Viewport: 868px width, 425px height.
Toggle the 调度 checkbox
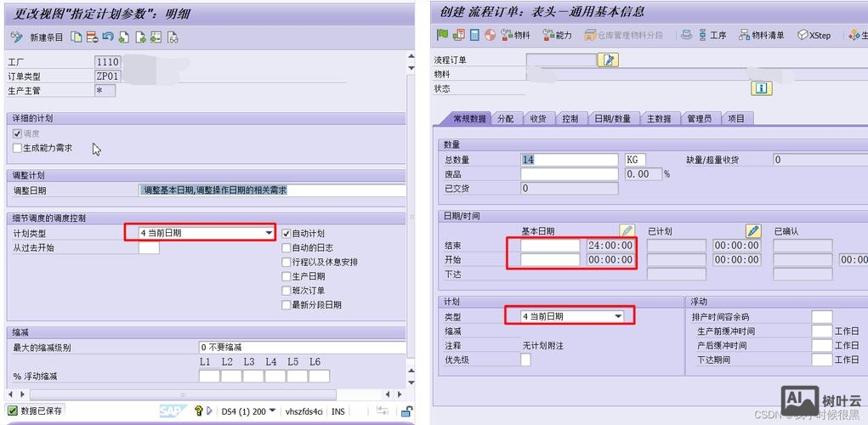[17, 134]
